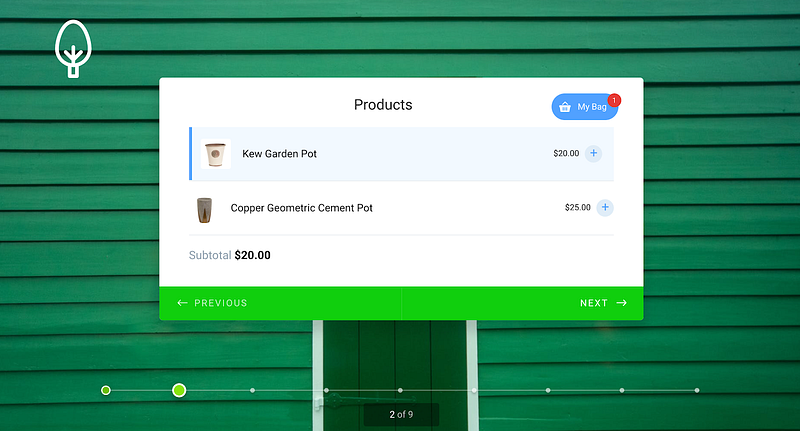Add Kew Garden Pot with plus icon
The height and width of the screenshot is (431, 800).
click(593, 154)
